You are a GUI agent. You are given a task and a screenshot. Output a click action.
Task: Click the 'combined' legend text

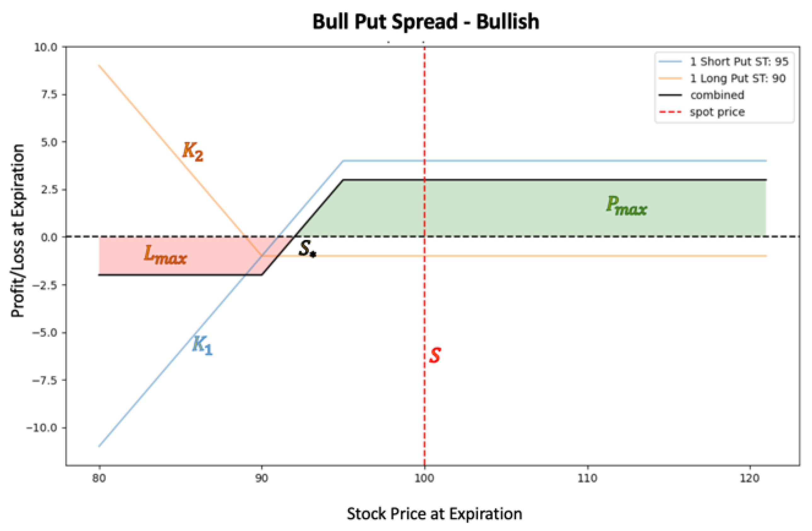pyautogui.click(x=717, y=95)
